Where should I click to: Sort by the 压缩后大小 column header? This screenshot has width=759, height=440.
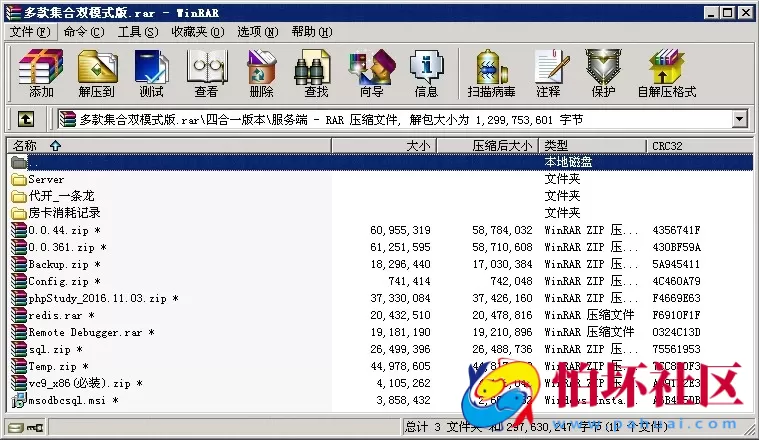coord(488,146)
